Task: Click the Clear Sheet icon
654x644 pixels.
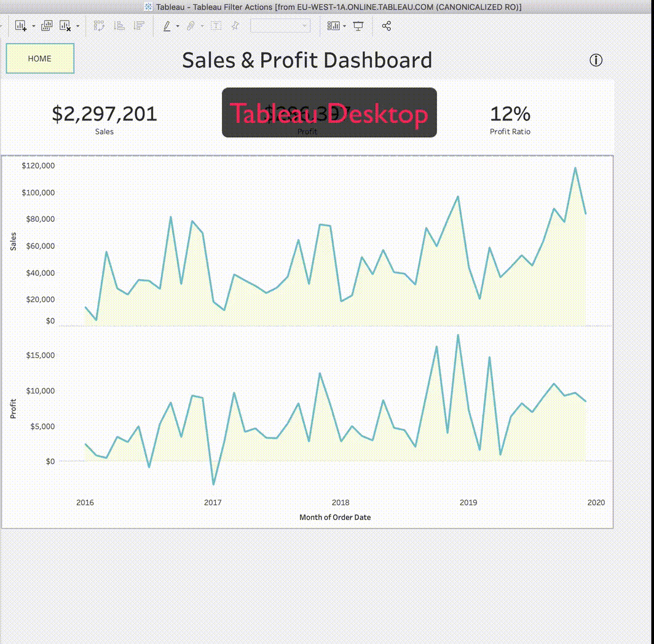Action: pos(65,26)
